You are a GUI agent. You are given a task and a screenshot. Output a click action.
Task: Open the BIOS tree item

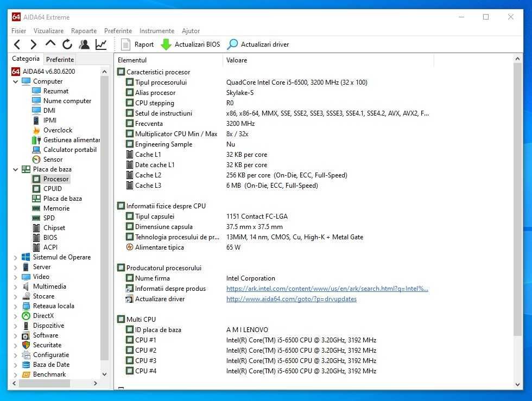coord(50,238)
